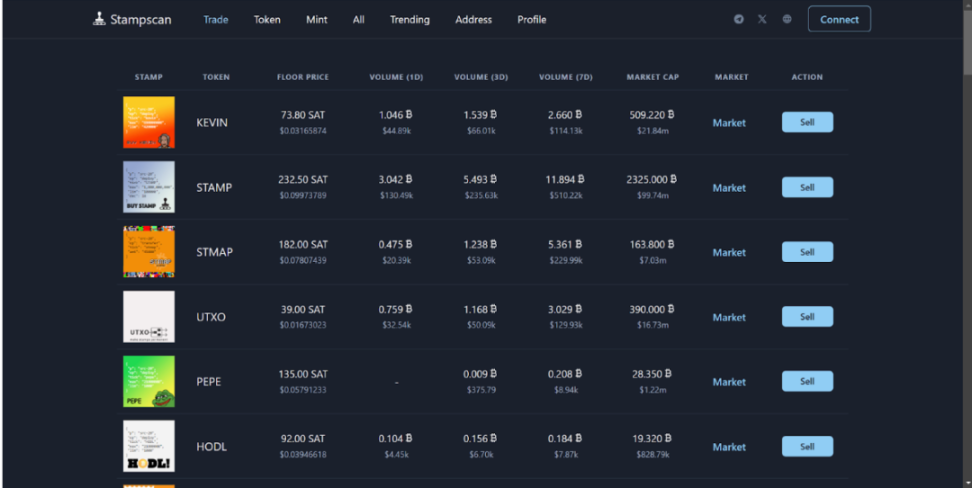
Task: Click the round icon left of Connect
Action: (x=787, y=19)
